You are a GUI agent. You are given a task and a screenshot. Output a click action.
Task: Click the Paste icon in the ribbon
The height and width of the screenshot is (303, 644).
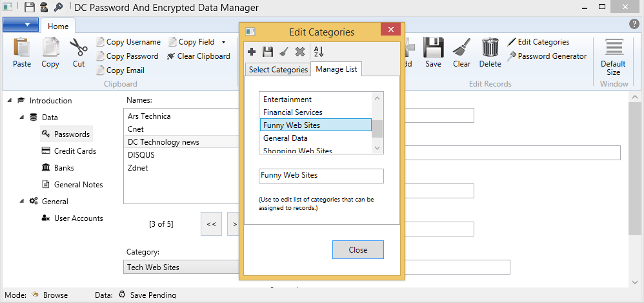pos(22,52)
